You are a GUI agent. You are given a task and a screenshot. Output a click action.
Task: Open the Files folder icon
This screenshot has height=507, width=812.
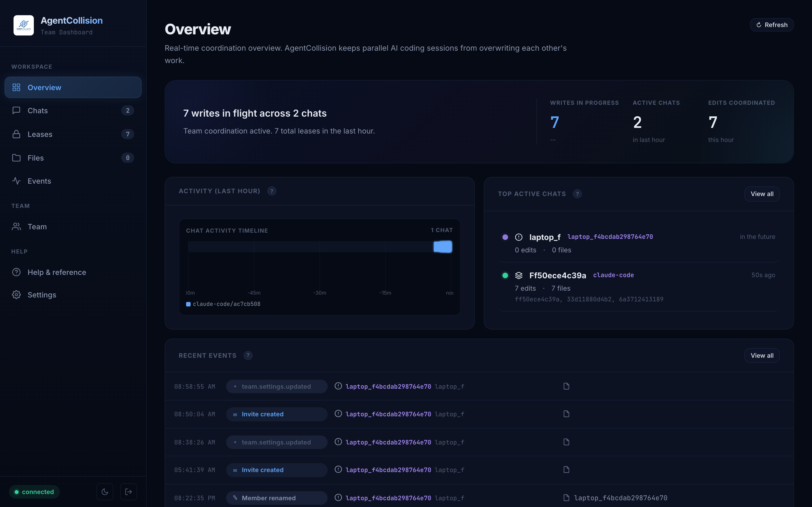(17, 158)
